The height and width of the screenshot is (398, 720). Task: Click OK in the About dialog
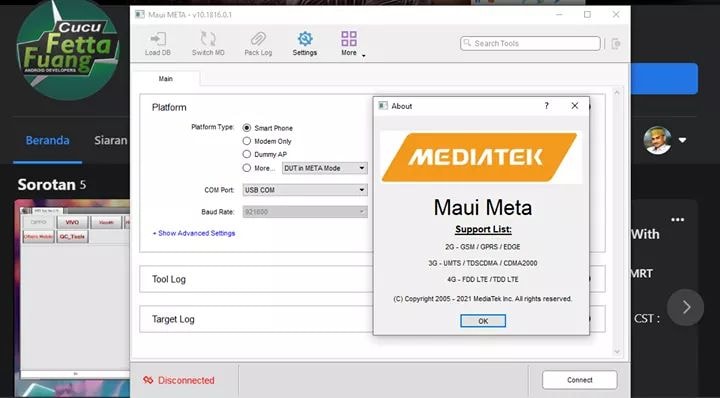click(x=483, y=321)
